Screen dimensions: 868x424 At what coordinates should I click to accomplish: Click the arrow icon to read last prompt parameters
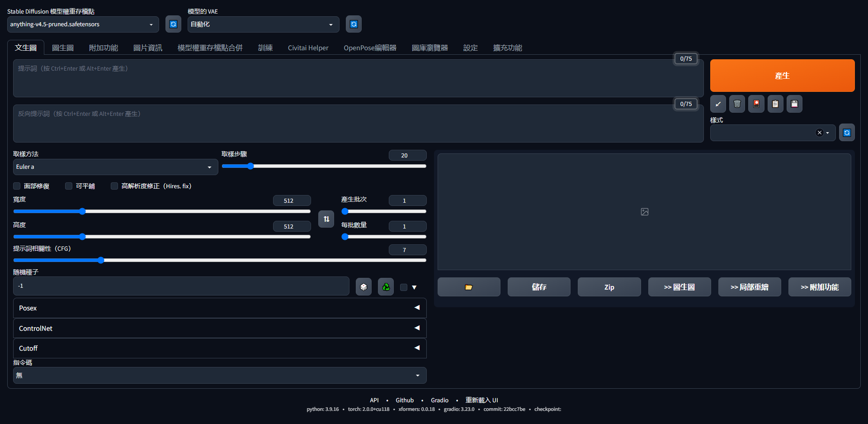(x=718, y=104)
